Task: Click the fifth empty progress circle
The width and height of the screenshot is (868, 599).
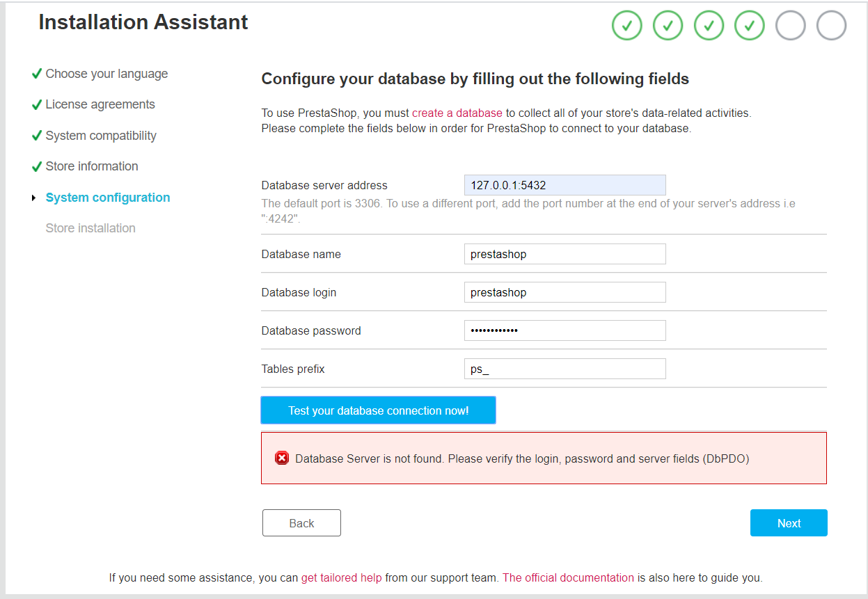Action: [x=790, y=26]
